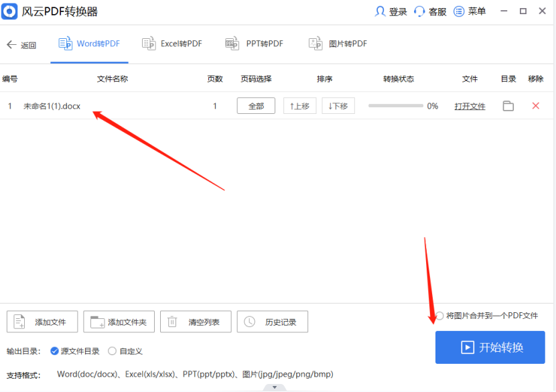
Task: Start conversion with 开始转换
Action: point(490,347)
